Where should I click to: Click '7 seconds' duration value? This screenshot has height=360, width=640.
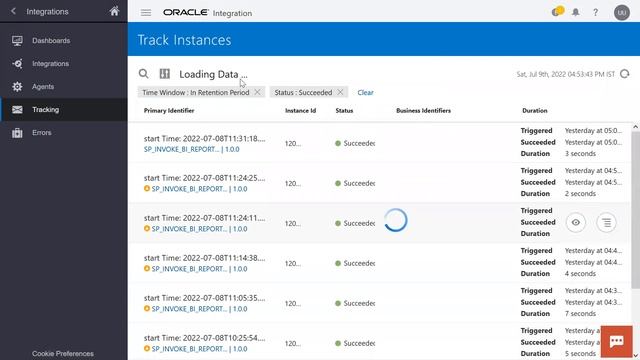(x=580, y=314)
